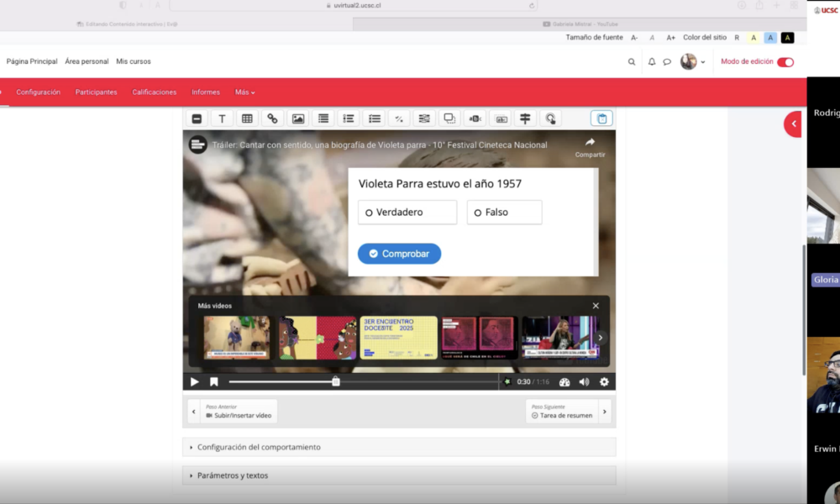Add a Drag and Drop interaction

(x=449, y=118)
